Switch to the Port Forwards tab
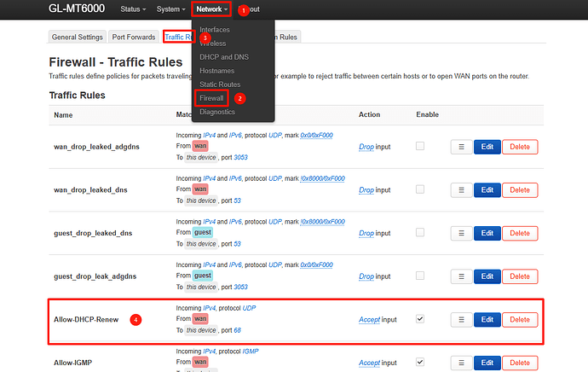The height and width of the screenshot is (372, 588). 134,38
